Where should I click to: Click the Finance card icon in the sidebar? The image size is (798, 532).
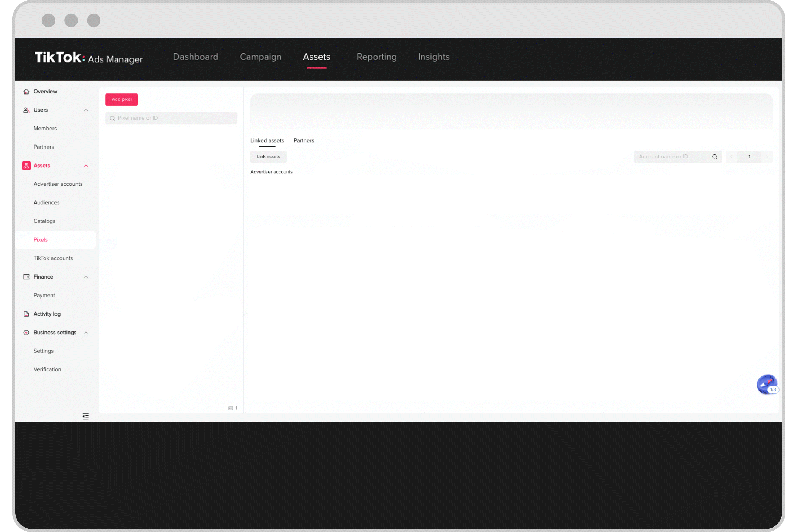pos(26,277)
